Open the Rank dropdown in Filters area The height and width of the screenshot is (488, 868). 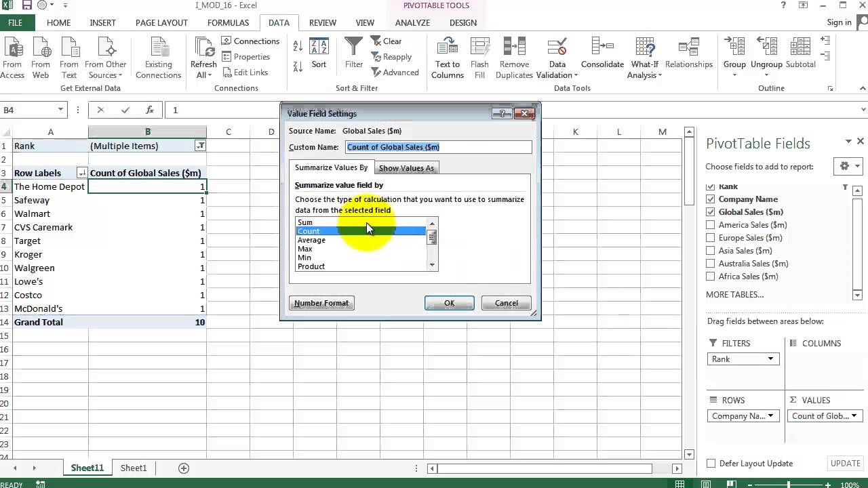pyautogui.click(x=770, y=359)
